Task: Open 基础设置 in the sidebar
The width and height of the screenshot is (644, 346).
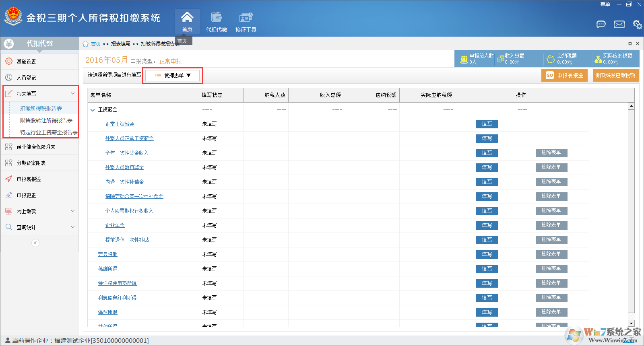Action: [27, 62]
